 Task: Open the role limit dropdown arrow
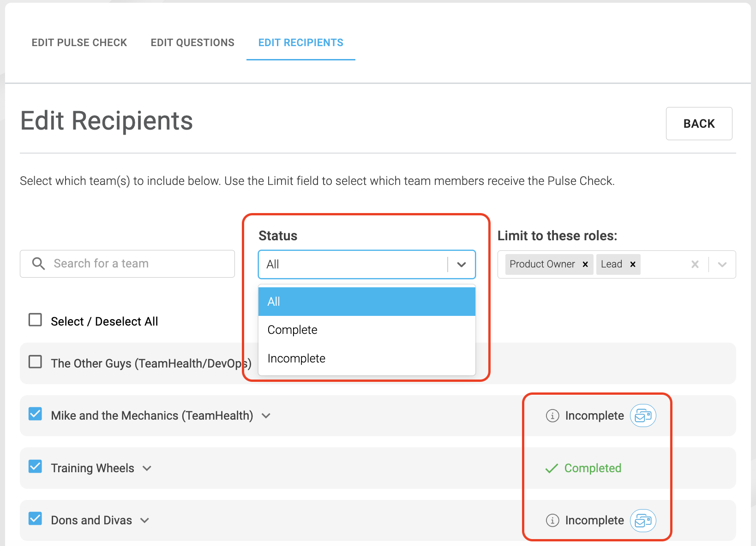(722, 264)
